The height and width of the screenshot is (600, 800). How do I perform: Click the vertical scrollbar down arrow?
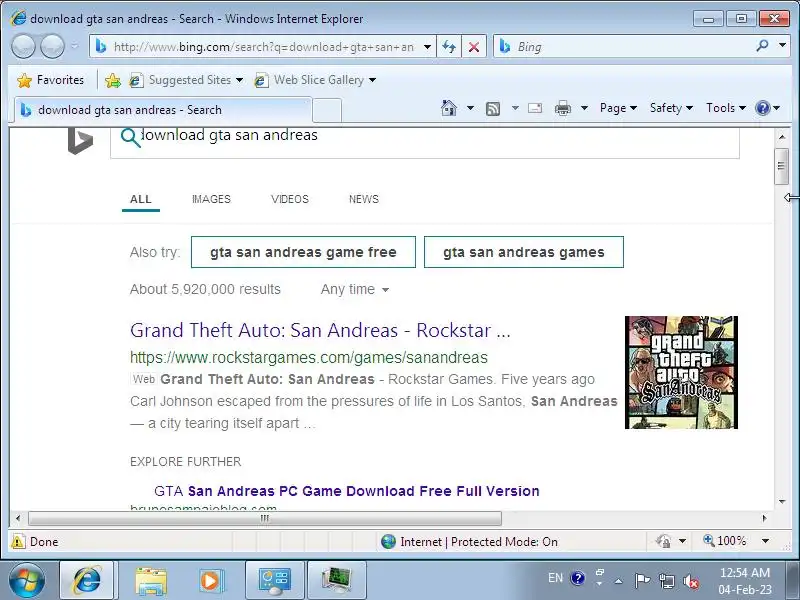(x=782, y=502)
